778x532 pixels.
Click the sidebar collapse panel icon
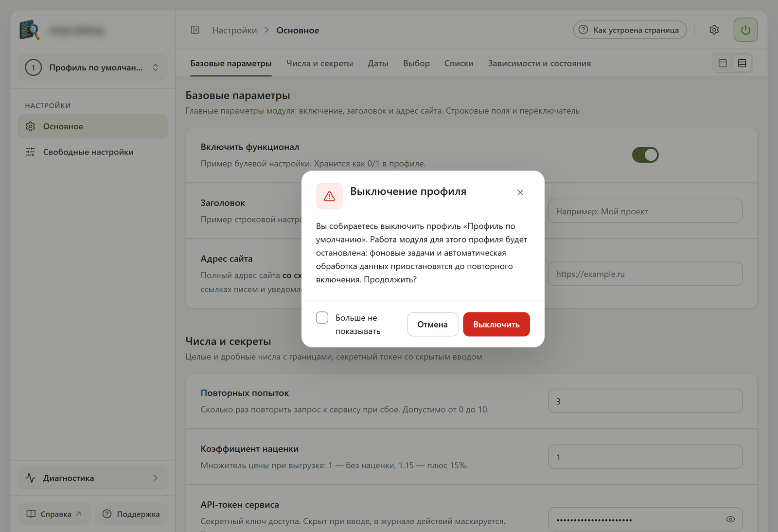[195, 30]
